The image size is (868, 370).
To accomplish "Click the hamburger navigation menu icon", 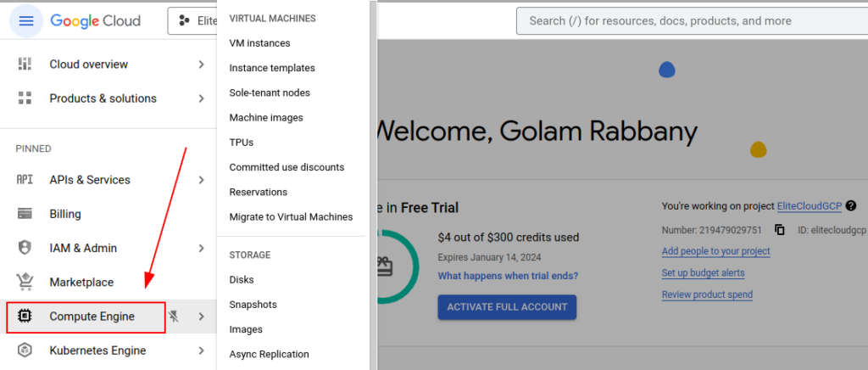I will coord(25,21).
